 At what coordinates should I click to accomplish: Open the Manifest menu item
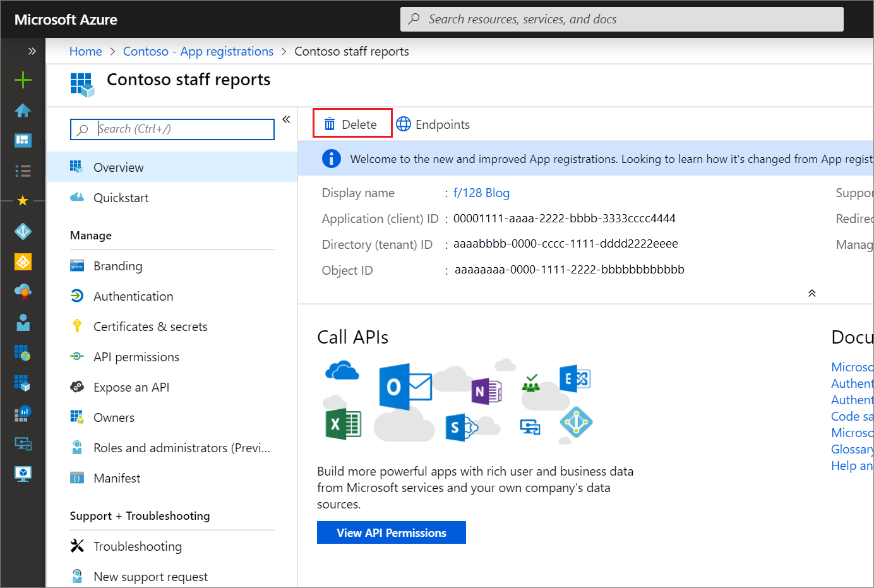pos(117,478)
